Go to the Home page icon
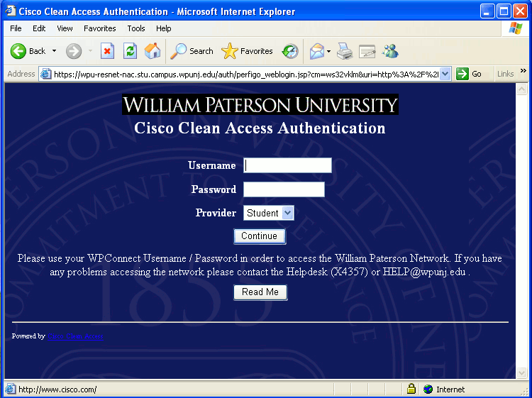 point(153,51)
